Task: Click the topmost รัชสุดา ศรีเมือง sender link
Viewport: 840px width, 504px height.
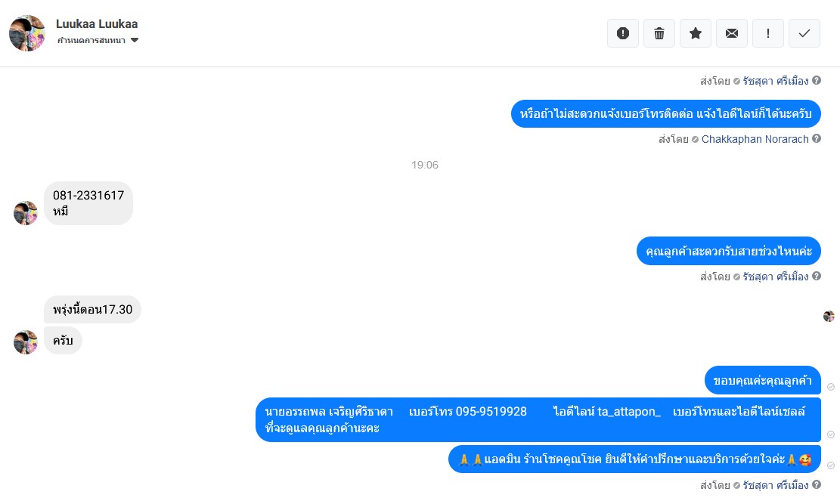Action: [x=775, y=81]
